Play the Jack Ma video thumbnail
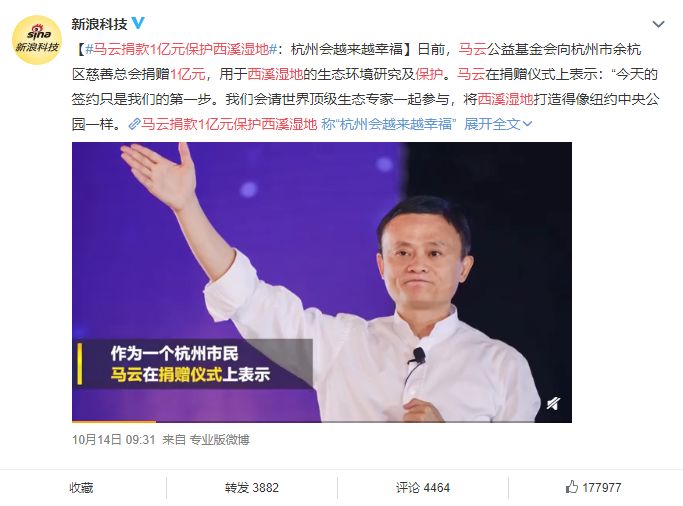The image size is (683, 506). tap(321, 282)
